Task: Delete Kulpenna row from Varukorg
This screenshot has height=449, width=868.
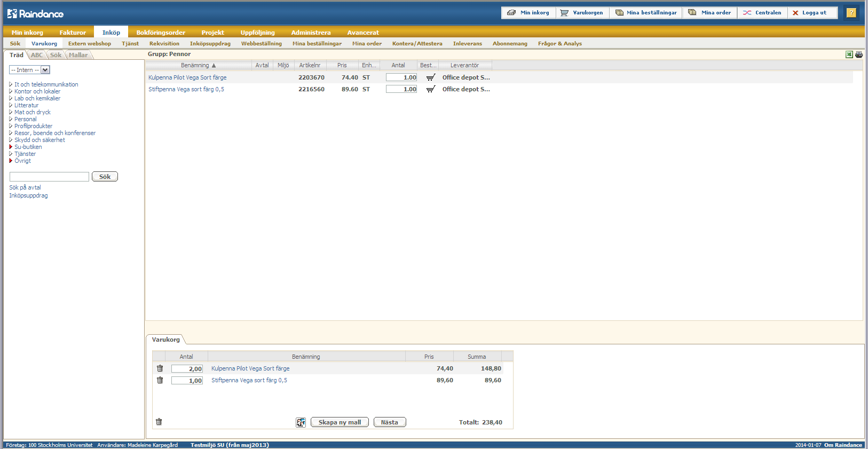Action: pyautogui.click(x=160, y=368)
